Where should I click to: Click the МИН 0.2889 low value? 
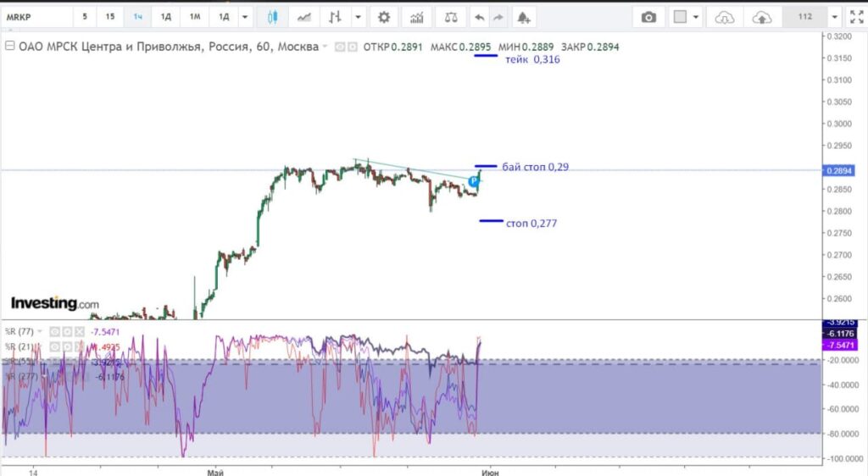(526, 47)
